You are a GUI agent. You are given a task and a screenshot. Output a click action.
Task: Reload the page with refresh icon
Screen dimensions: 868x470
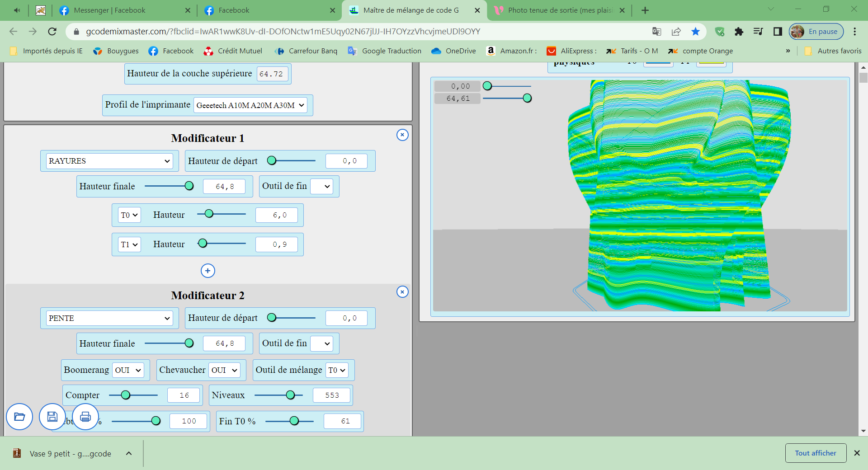(52, 31)
